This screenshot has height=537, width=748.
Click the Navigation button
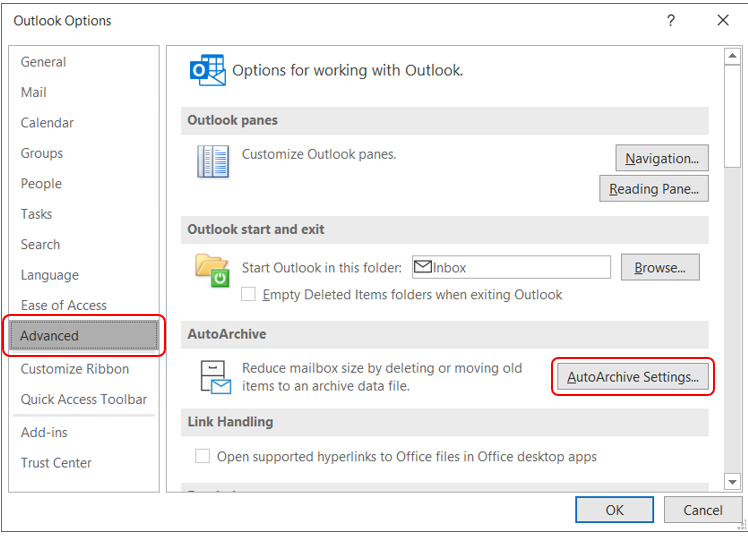pos(661,158)
